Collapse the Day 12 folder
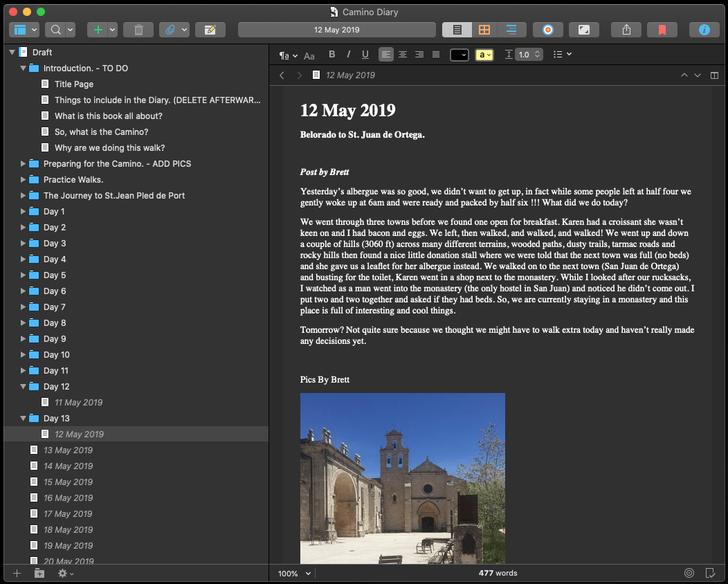The height and width of the screenshot is (584, 728). (x=23, y=387)
